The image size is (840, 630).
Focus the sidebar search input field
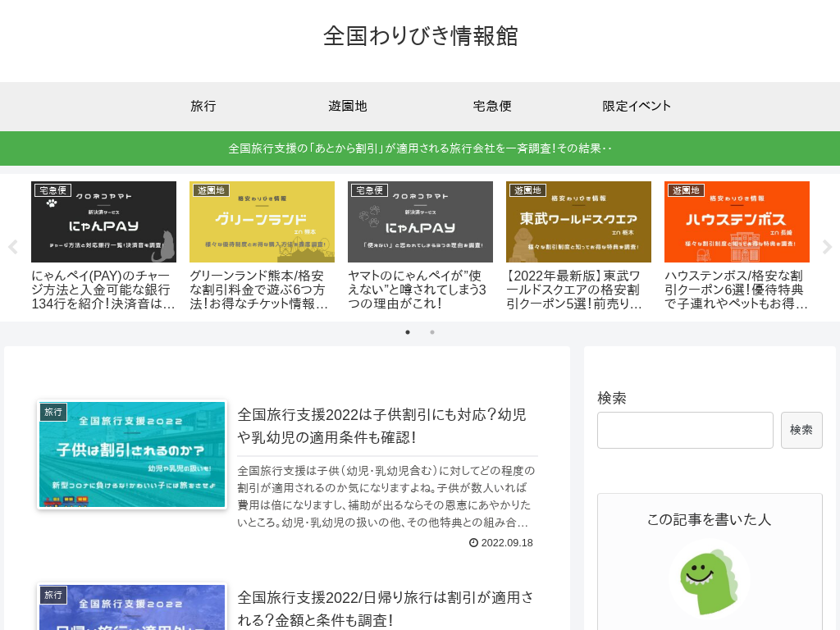pyautogui.click(x=685, y=430)
